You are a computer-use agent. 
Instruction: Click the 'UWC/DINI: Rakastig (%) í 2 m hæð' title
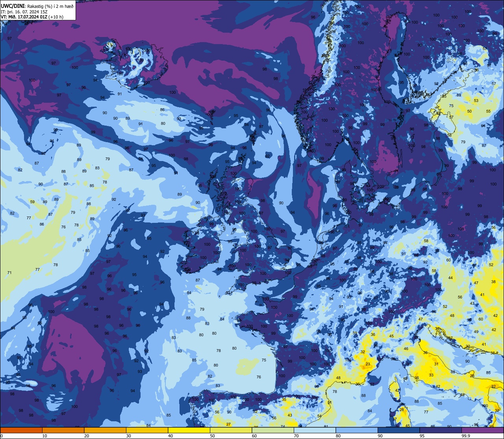click(37, 6)
